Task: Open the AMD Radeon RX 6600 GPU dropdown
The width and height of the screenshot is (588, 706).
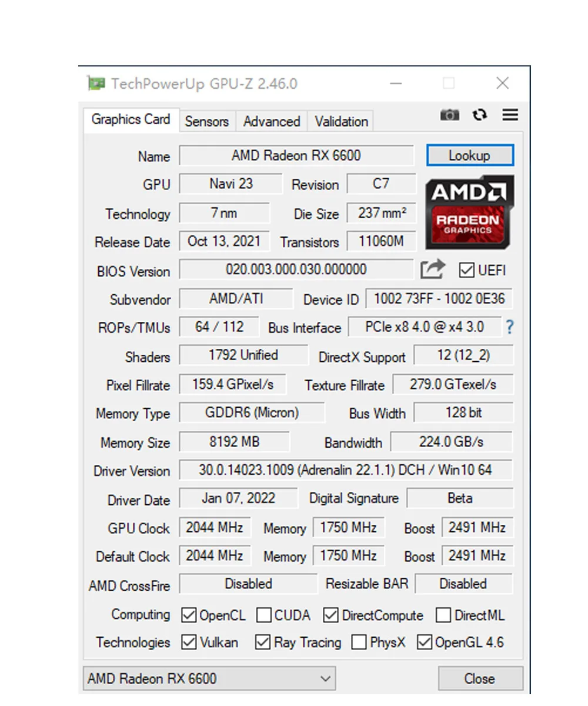Action: (209, 678)
